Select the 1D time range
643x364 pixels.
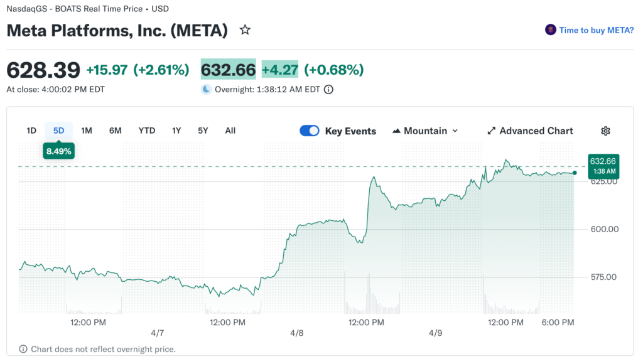point(31,131)
